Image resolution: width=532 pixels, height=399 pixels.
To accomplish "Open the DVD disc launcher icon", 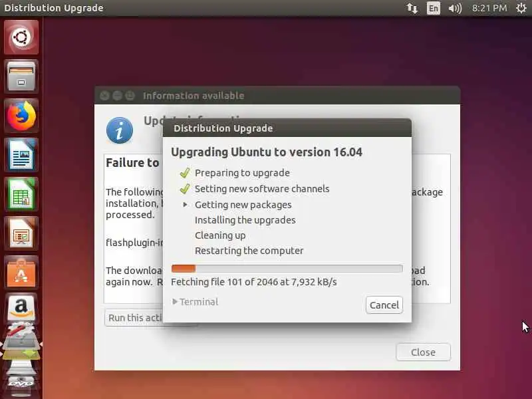I will (21, 384).
